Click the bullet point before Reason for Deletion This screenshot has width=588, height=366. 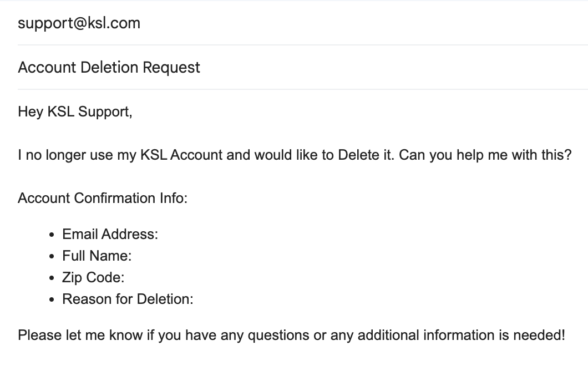tap(52, 300)
